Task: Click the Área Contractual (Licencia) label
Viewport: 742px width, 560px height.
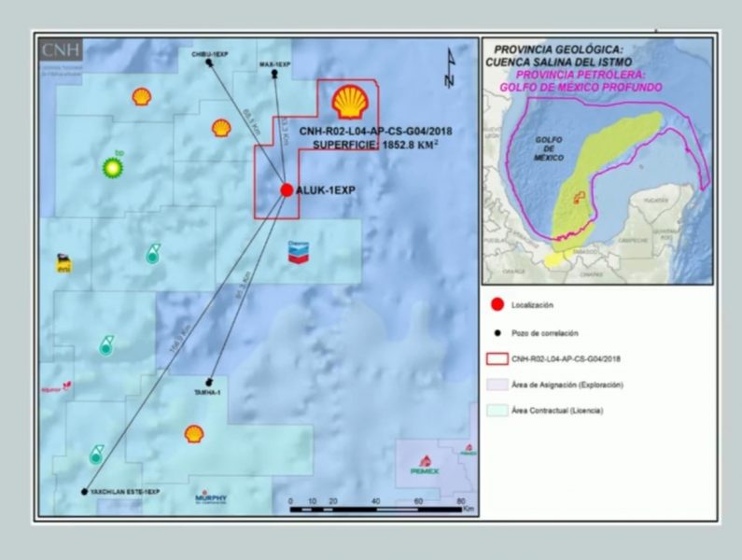Action: click(x=557, y=411)
